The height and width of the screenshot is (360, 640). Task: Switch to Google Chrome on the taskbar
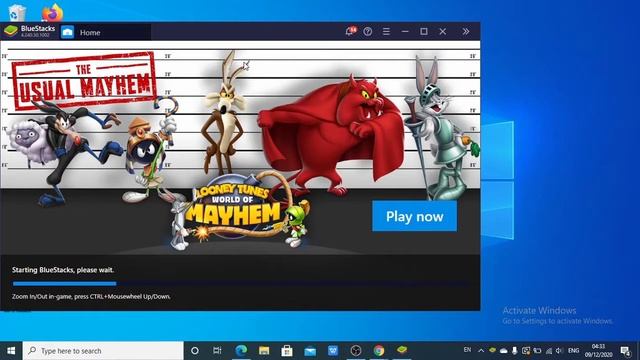tap(379, 351)
